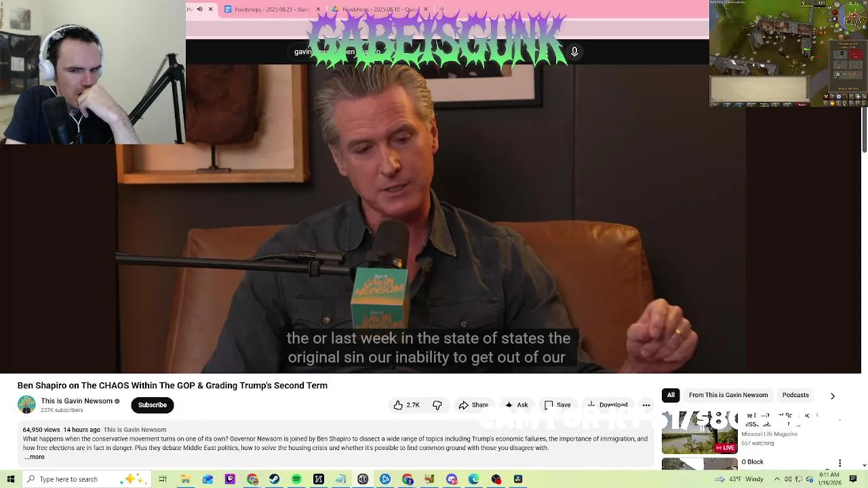
Task: Save the video to a playlist
Action: (x=557, y=405)
